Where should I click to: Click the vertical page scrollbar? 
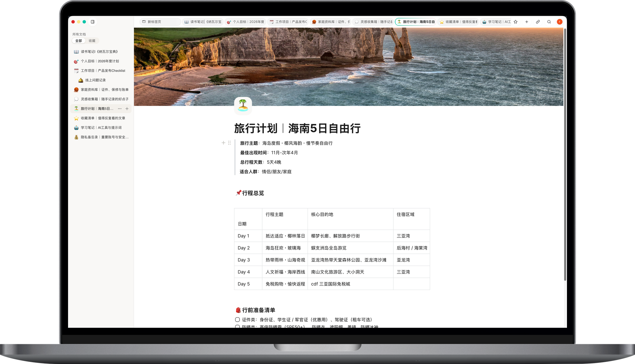point(565,154)
